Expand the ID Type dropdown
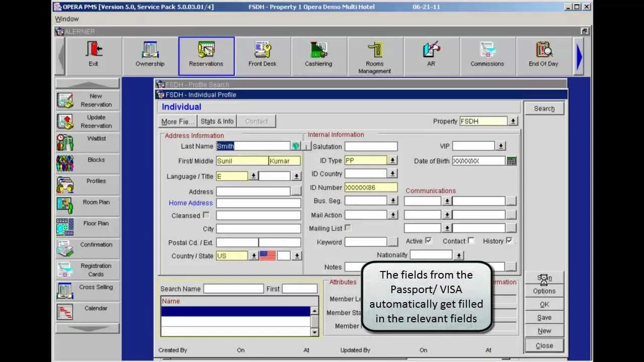Screen dimensions: 644x362 pos(392,161)
